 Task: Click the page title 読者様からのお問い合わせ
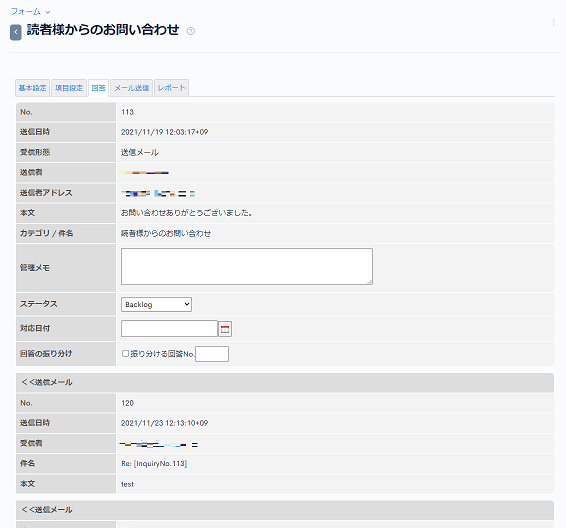point(103,30)
